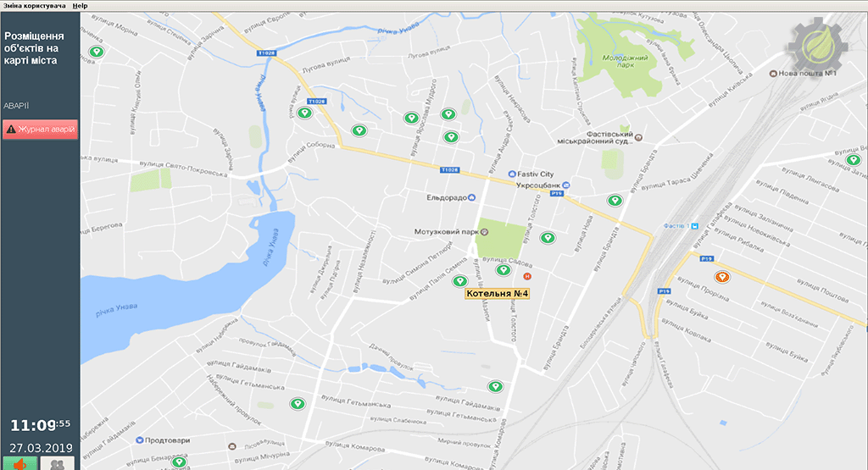
Task: Select green marker near вулиця Моріна
Action: click(x=97, y=52)
